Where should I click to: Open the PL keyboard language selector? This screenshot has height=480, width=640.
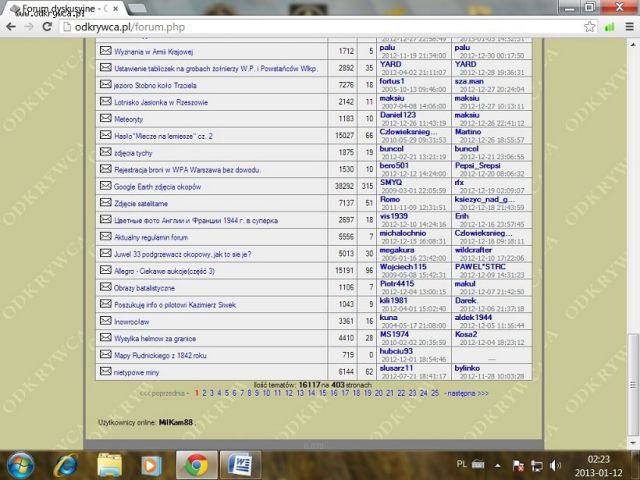(461, 465)
